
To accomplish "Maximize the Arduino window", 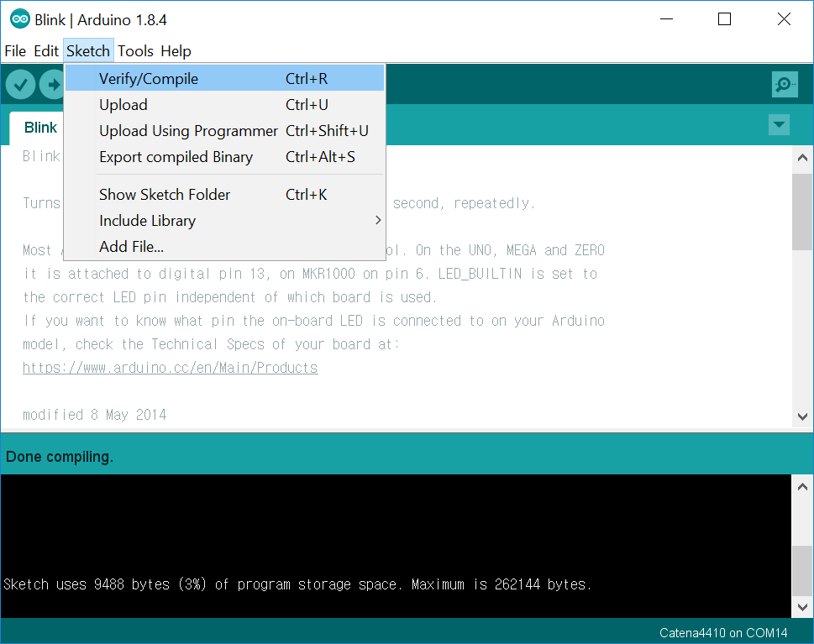I will [725, 19].
